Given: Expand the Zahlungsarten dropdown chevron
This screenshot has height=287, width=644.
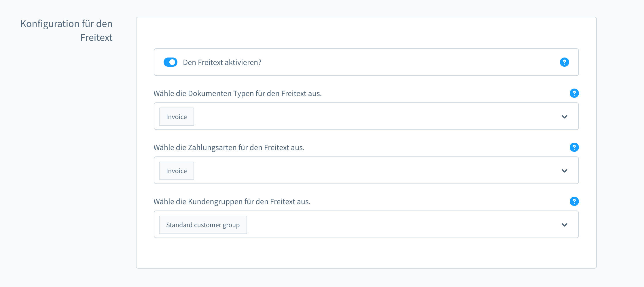Looking at the screenshot, I should [564, 171].
